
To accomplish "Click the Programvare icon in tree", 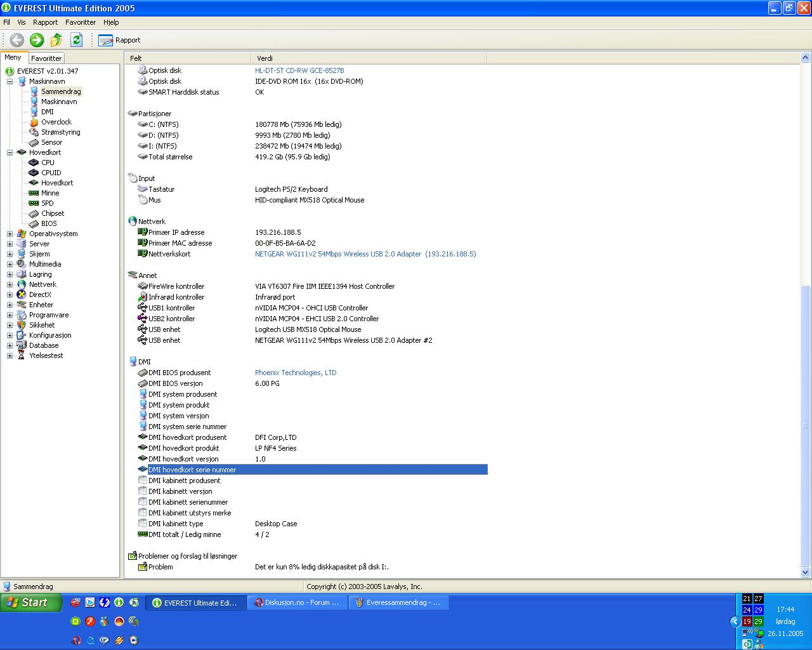I will point(22,315).
